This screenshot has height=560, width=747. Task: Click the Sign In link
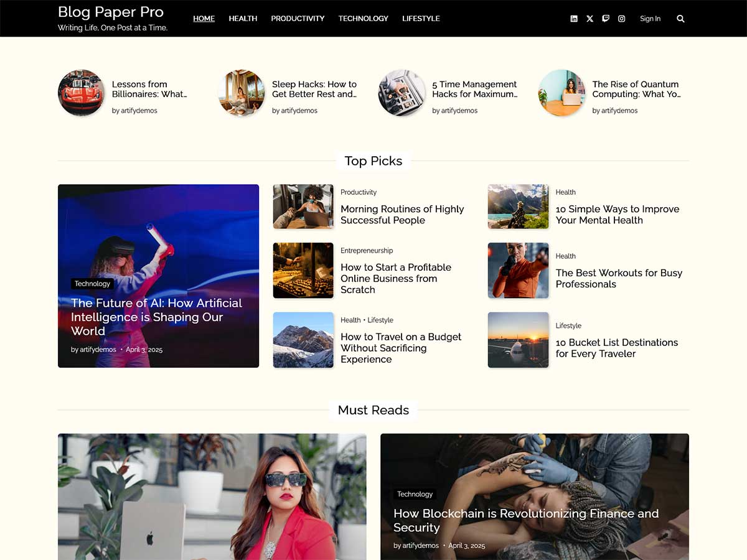[x=650, y=19]
